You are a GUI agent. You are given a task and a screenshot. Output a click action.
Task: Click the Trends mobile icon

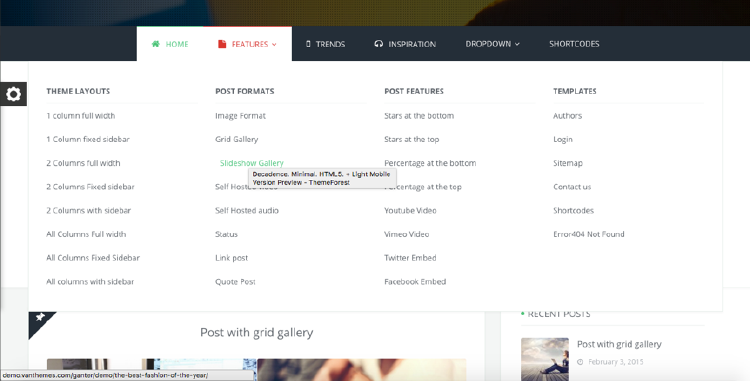pos(308,44)
